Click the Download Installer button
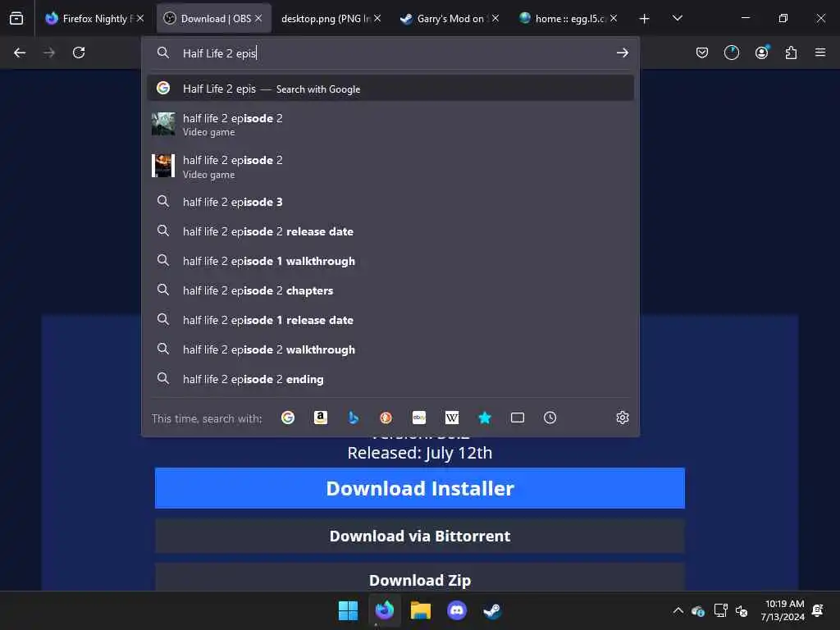Image resolution: width=840 pixels, height=630 pixels. pos(419,488)
